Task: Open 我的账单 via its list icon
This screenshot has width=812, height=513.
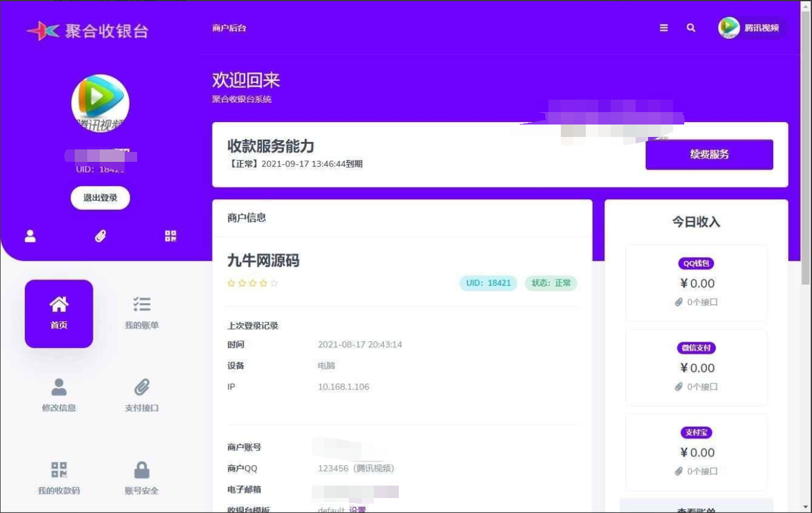Action: click(141, 303)
